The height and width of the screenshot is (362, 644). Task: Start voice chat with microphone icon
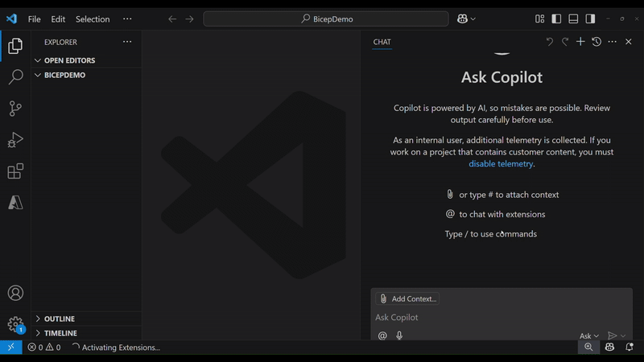pyautogui.click(x=399, y=335)
